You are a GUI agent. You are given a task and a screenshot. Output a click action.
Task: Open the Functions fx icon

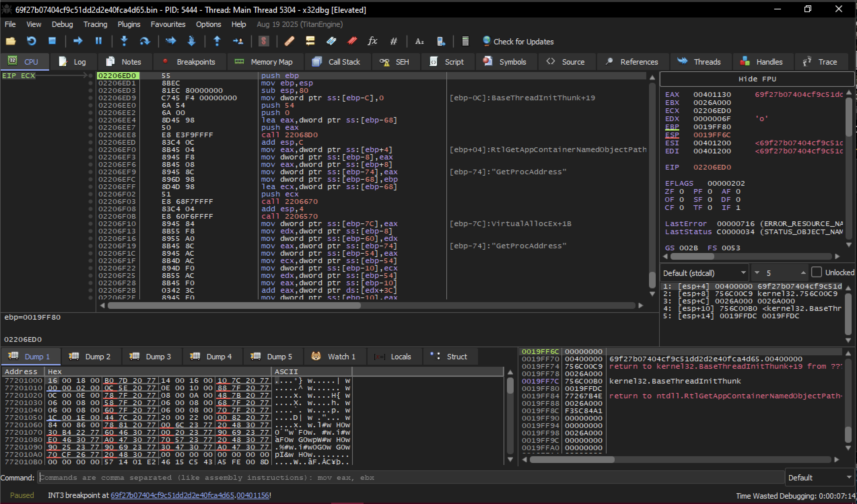click(372, 41)
